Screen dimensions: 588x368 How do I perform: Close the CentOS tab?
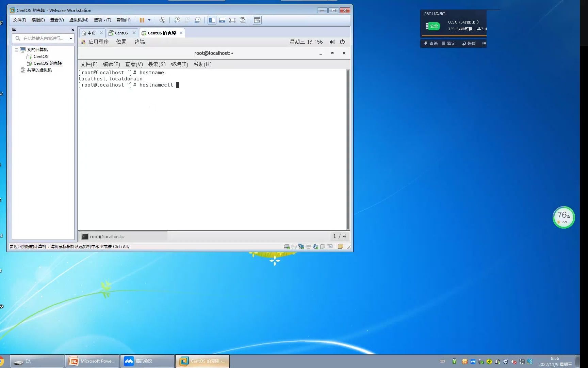[134, 33]
